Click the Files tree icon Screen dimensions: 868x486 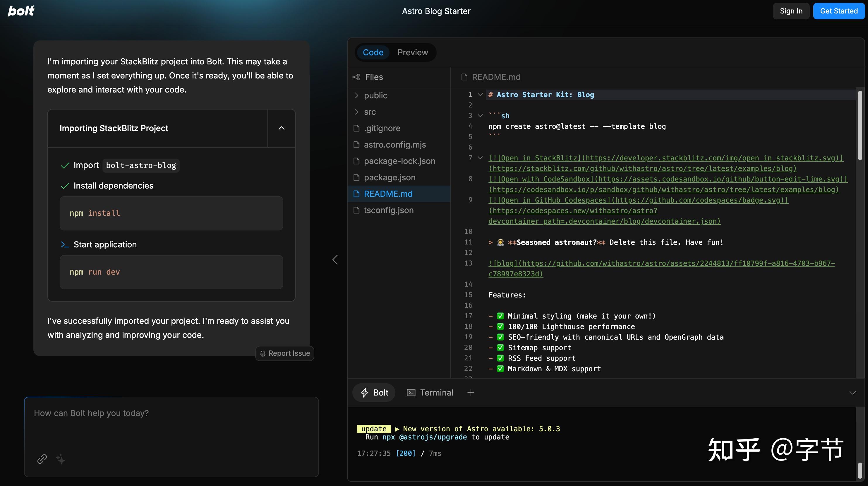tap(356, 77)
